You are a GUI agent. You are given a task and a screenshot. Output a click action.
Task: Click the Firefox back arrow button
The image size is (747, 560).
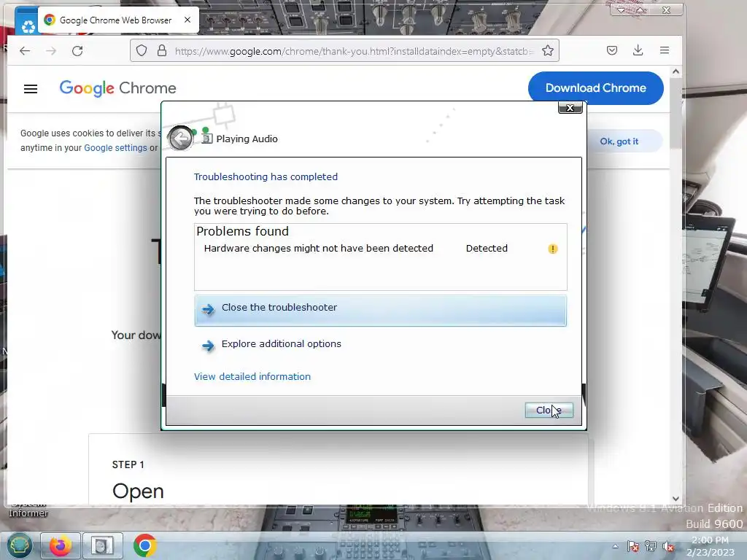tap(25, 50)
